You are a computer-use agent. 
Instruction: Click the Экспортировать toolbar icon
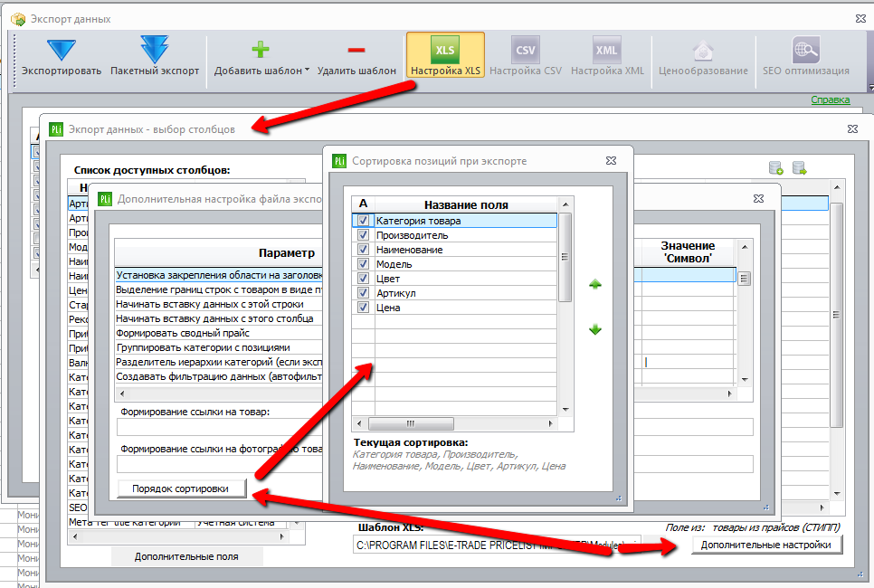62,51
